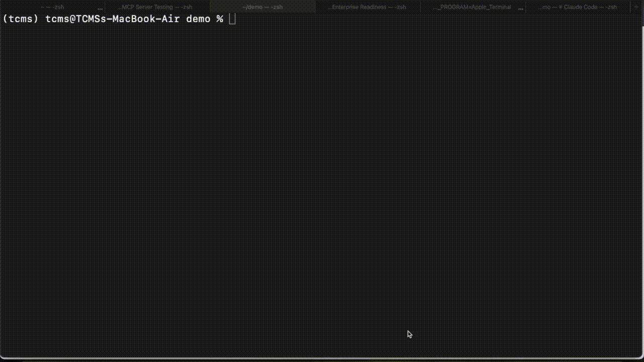Select the active ~/demo zsh tab
The image size is (644, 362).
(x=262, y=7)
